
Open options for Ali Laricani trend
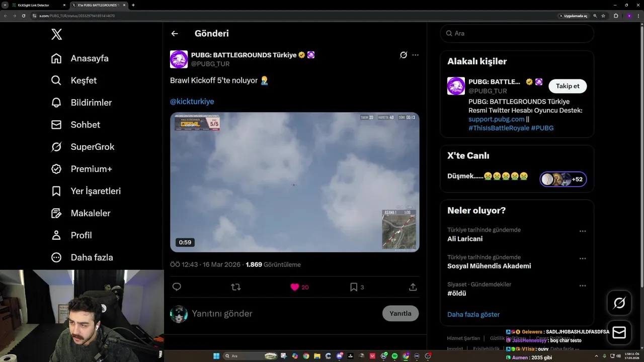click(x=583, y=231)
